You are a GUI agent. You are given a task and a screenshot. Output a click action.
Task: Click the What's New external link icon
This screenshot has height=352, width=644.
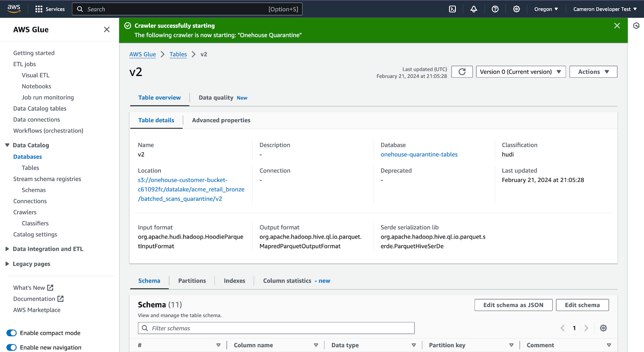(50, 288)
